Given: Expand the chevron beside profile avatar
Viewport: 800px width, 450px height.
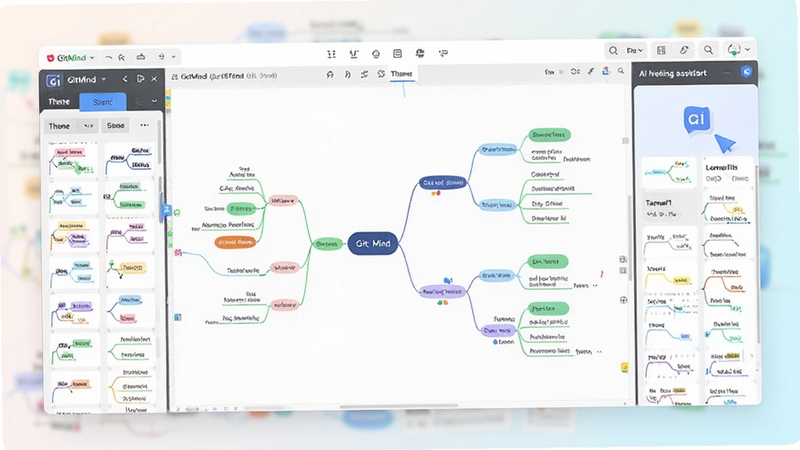Looking at the screenshot, I should [747, 49].
